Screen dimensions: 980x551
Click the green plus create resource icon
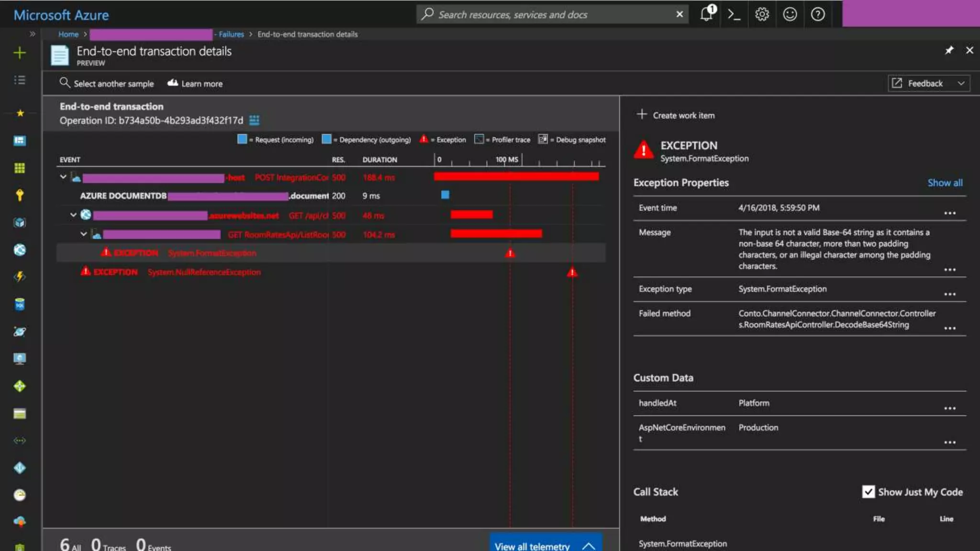tap(20, 53)
